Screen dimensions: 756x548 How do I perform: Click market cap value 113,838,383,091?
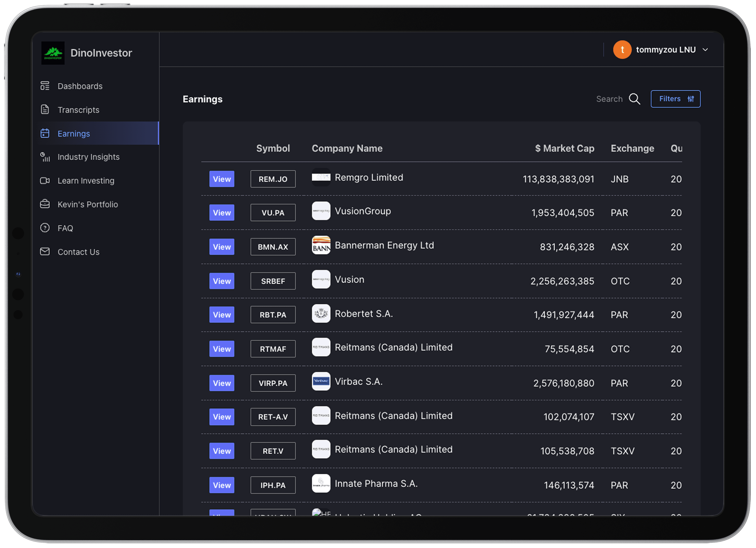[558, 179]
